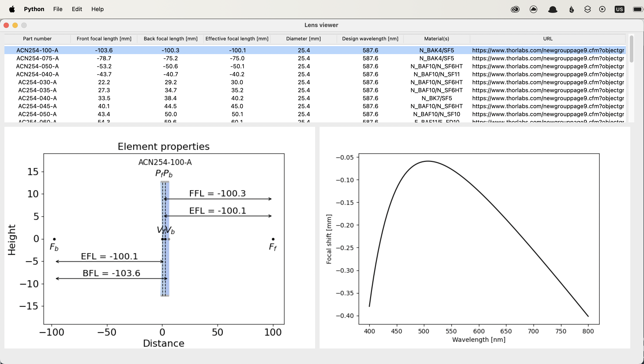Viewport: 644px width, 364px height.
Task: Click the lens table vertical scrollbar
Action: coord(631,49)
